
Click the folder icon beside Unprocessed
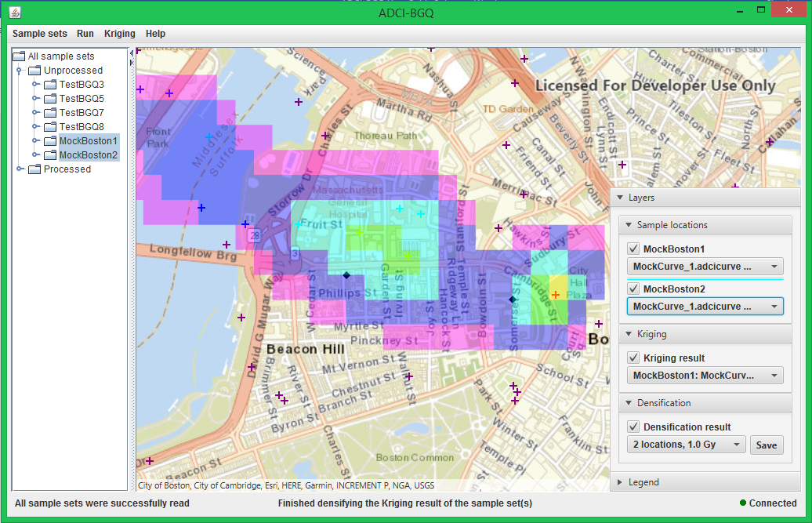click(34, 71)
